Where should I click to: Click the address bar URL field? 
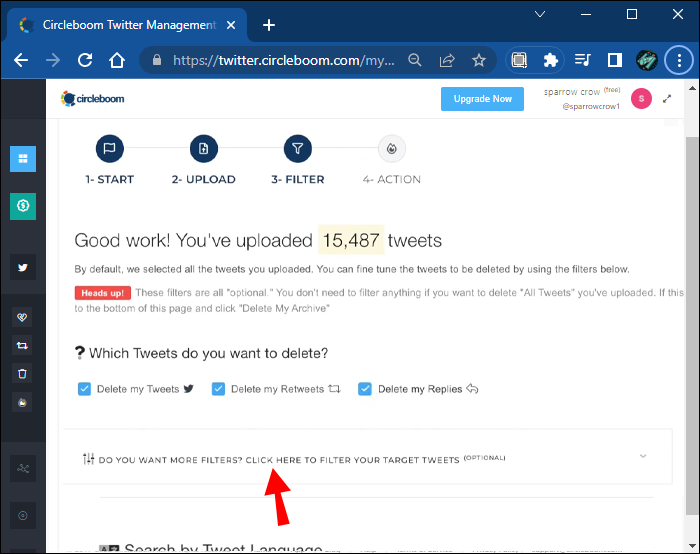coord(284,60)
